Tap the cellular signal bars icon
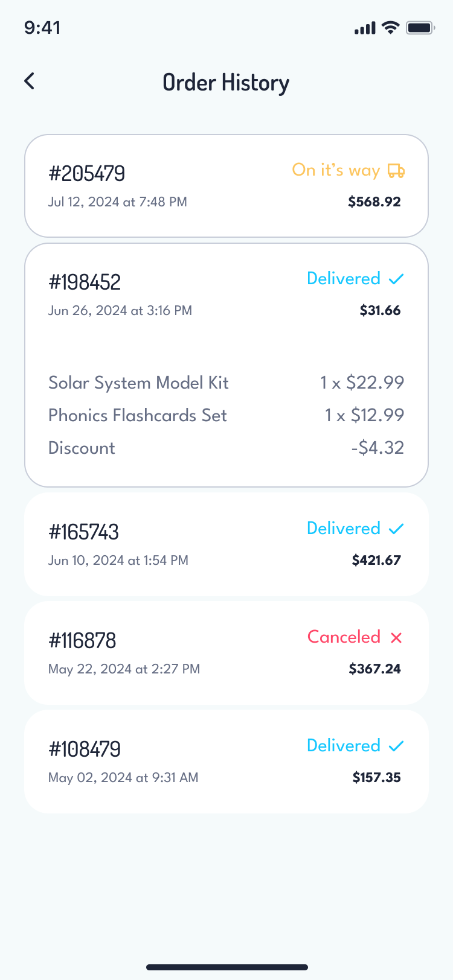The width and height of the screenshot is (453, 980). coord(365,28)
